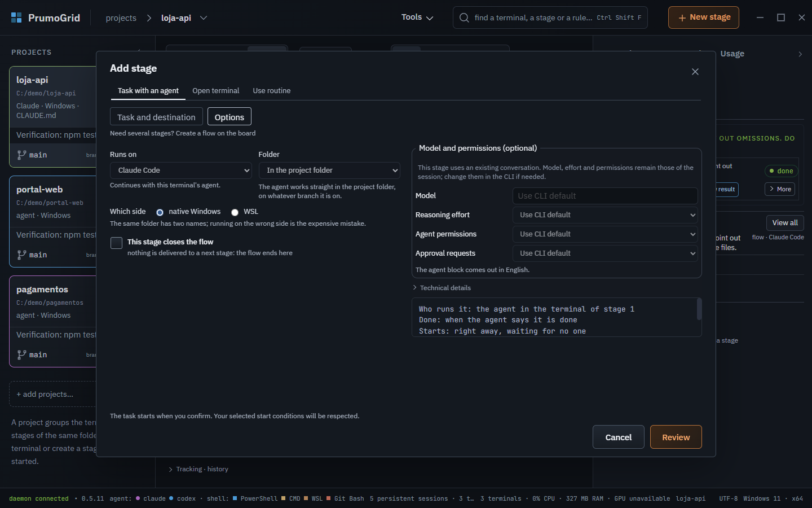This screenshot has height=508, width=812.
Task: Open the Folder dropdown
Action: (x=329, y=170)
